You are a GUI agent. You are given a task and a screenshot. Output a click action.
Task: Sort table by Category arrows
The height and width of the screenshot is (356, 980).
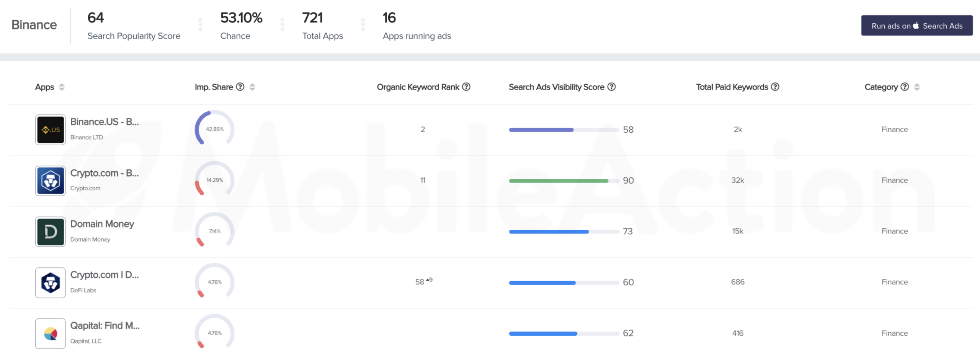coord(917,87)
